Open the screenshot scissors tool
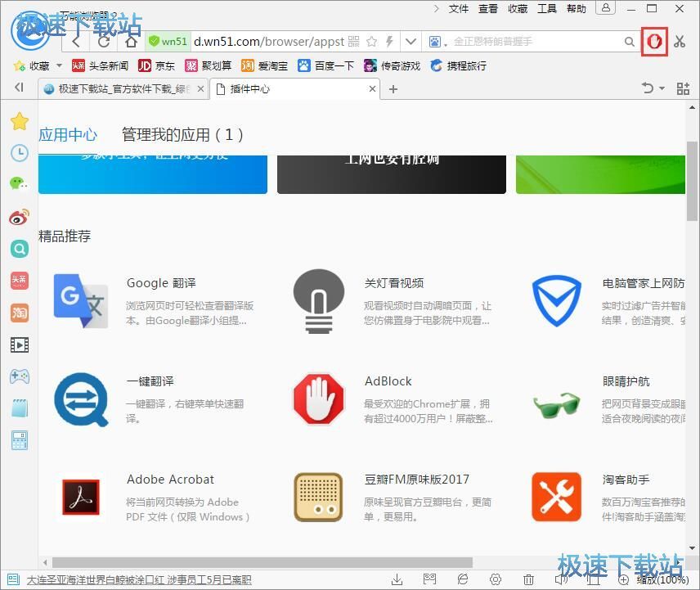This screenshot has width=700, height=590. tap(680, 42)
